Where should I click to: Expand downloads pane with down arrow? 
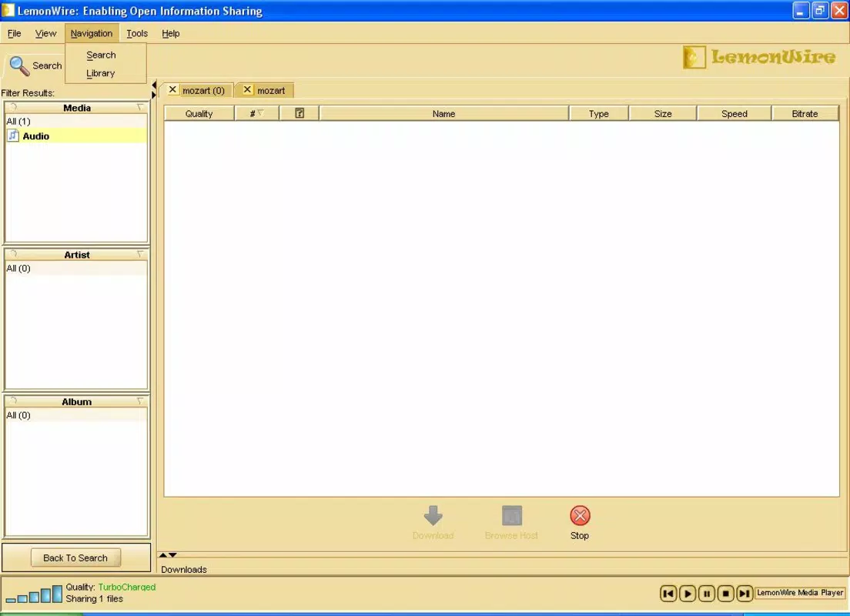click(x=172, y=554)
